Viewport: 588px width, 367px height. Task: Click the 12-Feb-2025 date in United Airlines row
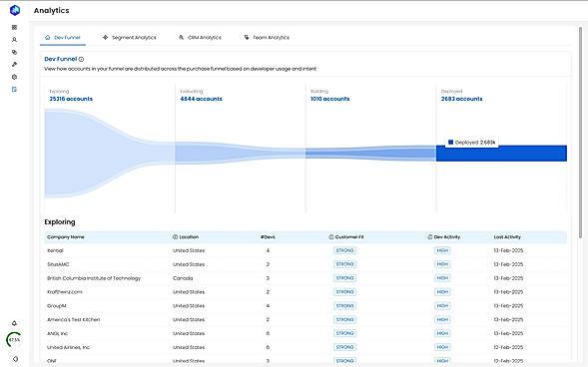(x=508, y=347)
